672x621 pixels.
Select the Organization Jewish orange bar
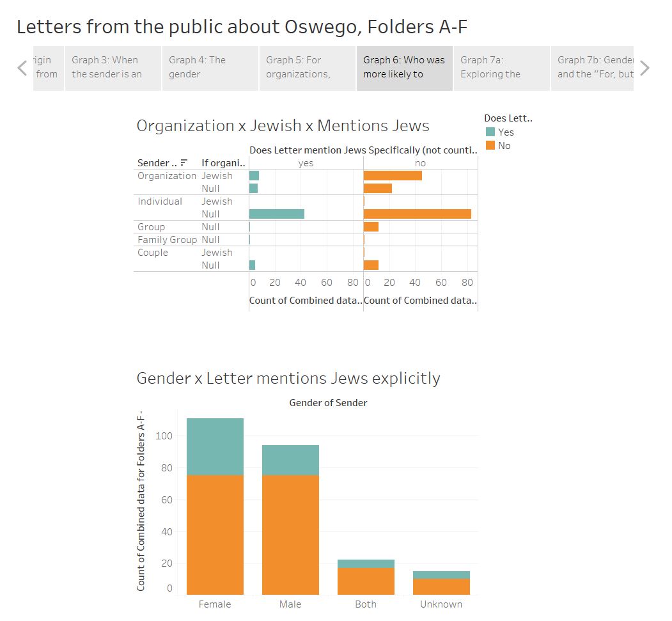(393, 176)
